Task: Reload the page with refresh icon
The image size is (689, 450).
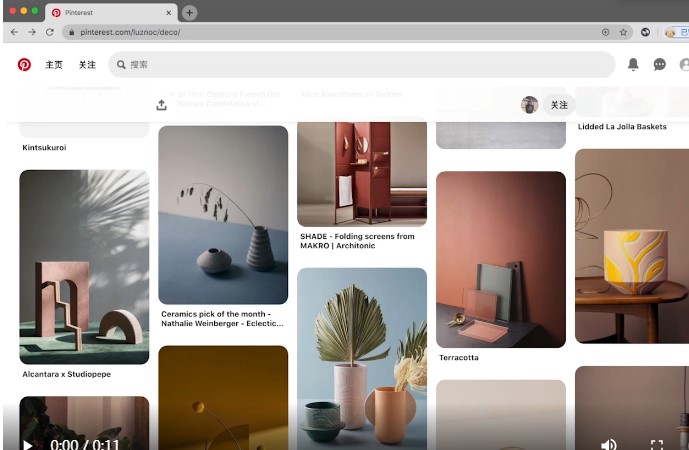Action: pos(50,32)
